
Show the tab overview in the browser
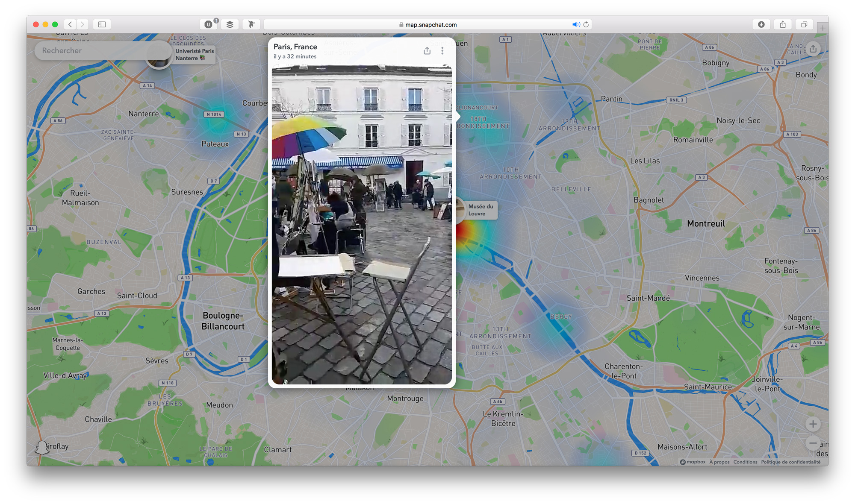tap(804, 24)
